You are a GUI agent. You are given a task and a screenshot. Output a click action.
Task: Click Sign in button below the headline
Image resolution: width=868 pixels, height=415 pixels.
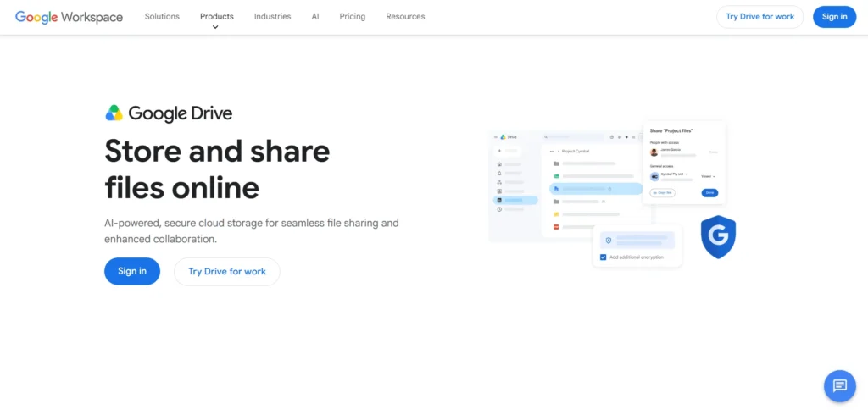click(x=132, y=271)
